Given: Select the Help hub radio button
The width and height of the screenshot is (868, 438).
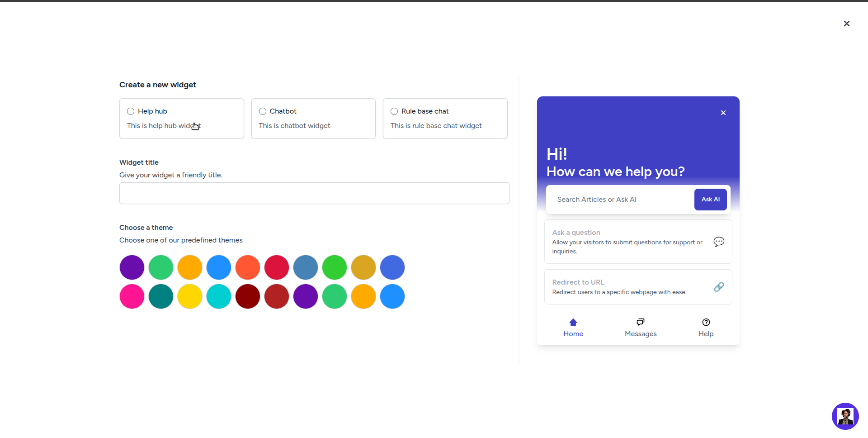Looking at the screenshot, I should click(x=131, y=111).
